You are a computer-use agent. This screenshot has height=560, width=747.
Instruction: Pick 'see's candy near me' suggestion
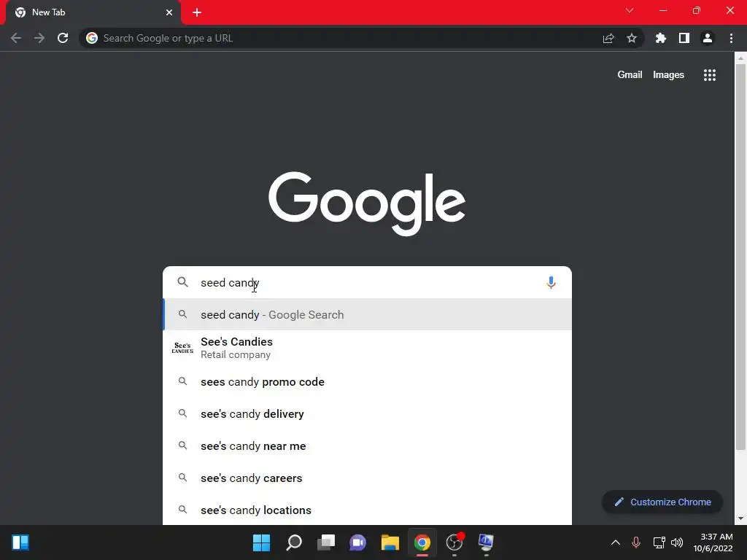click(368, 446)
